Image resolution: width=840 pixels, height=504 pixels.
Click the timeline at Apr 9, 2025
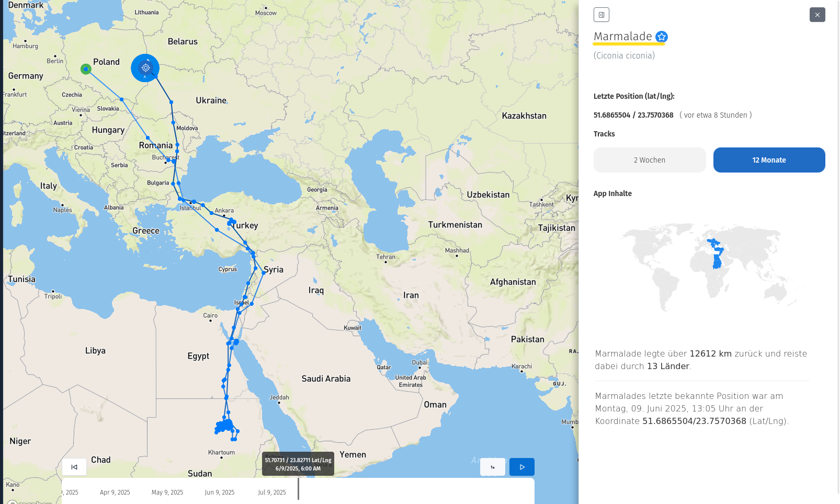coord(115,492)
